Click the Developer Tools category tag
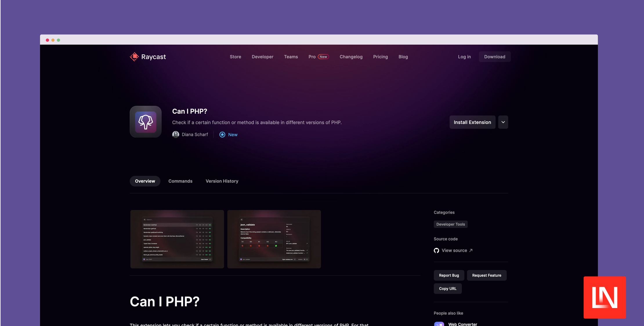644x326 pixels. [x=451, y=224]
